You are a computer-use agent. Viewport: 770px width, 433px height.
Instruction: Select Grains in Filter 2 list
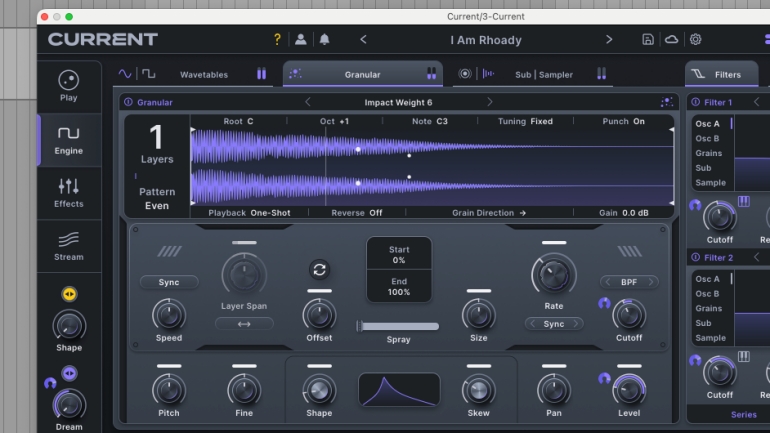coord(709,308)
